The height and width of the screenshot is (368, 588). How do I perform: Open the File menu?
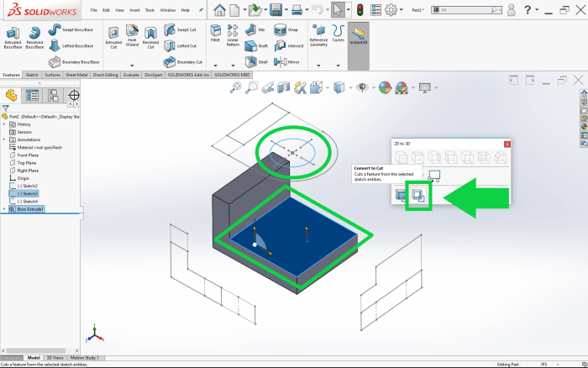pyautogui.click(x=94, y=10)
